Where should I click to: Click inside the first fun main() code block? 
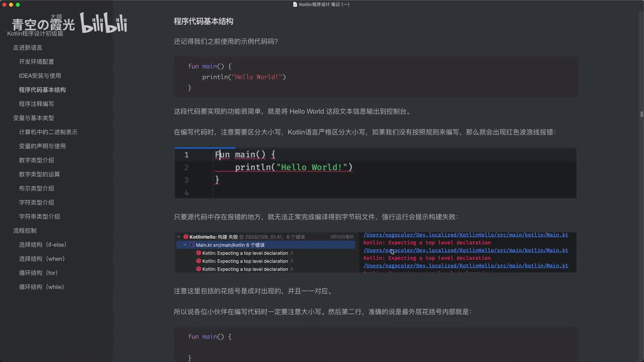(x=375, y=77)
